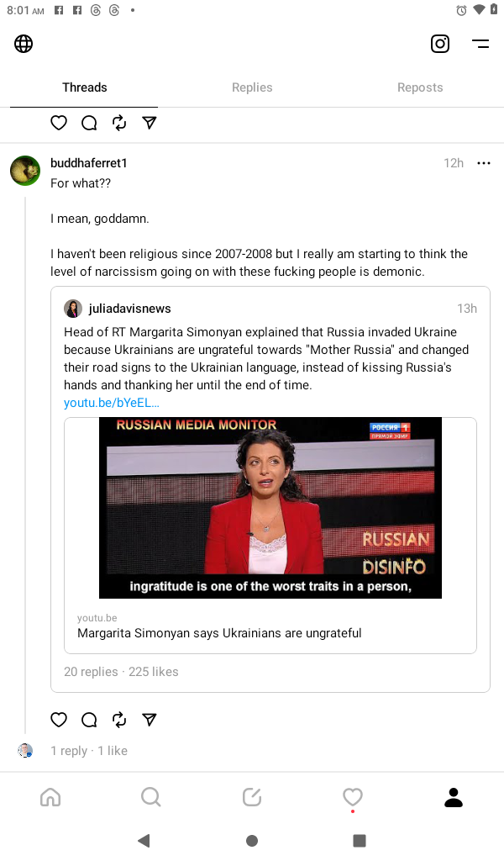Switch to the Replies tab
Image resolution: width=504 pixels, height=861 pixels.
click(252, 87)
